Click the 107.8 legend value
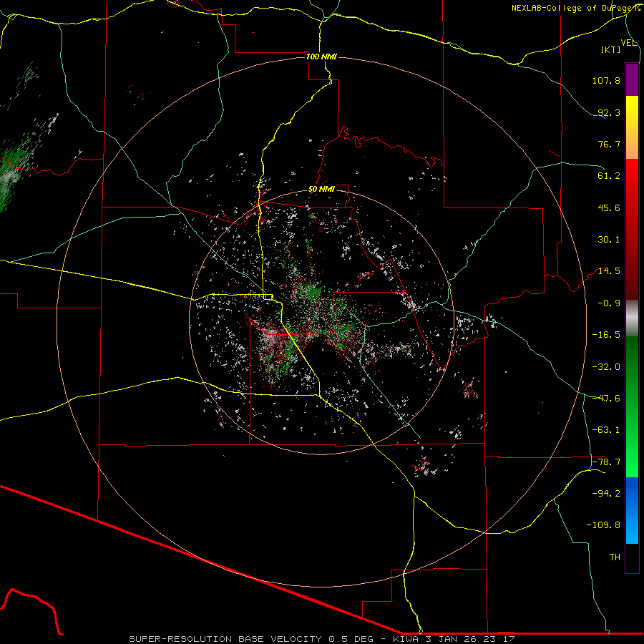This screenshot has height=644, width=644. click(x=606, y=80)
